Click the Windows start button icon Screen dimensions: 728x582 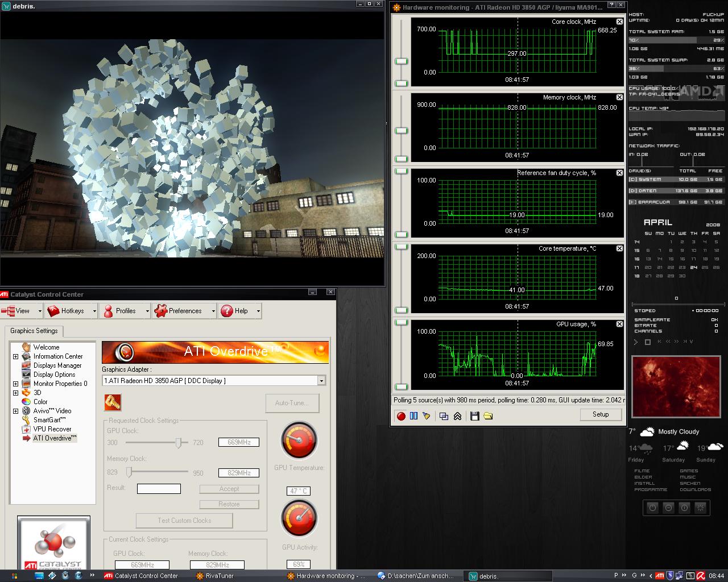click(x=14, y=576)
